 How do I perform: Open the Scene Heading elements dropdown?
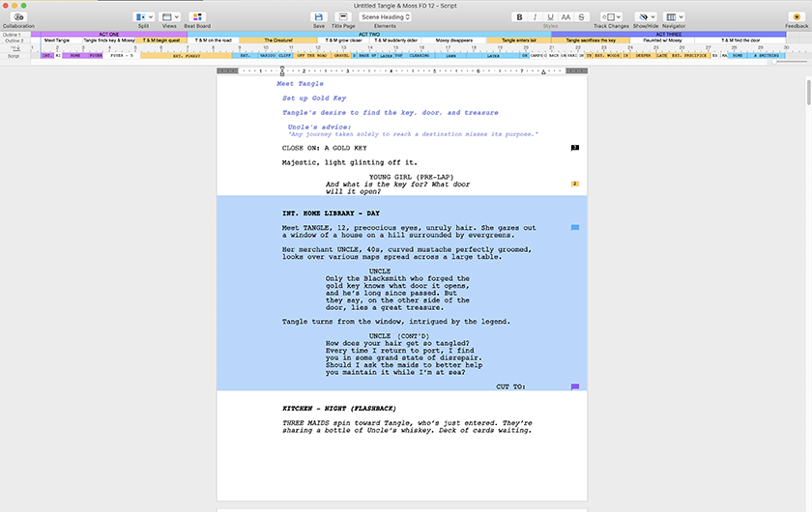[x=386, y=17]
